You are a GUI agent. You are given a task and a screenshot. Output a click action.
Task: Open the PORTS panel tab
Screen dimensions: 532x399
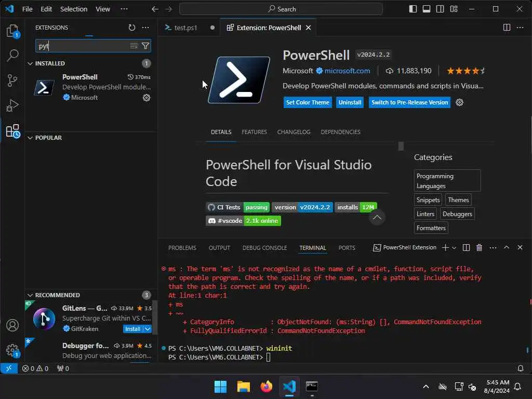coord(347,248)
